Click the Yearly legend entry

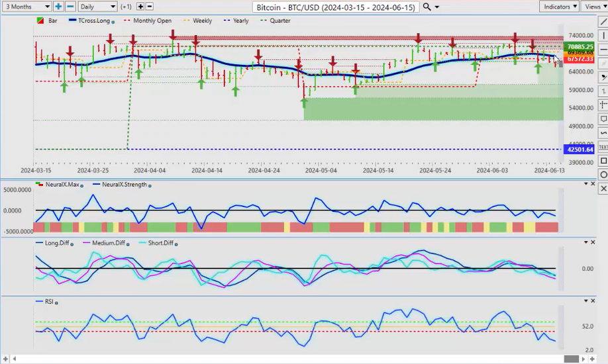click(x=236, y=21)
